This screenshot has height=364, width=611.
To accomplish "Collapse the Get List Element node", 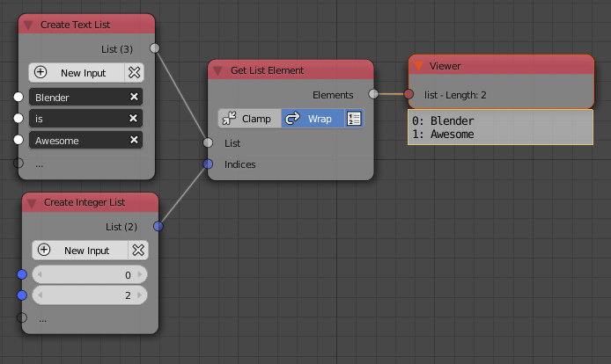I will click(x=217, y=71).
